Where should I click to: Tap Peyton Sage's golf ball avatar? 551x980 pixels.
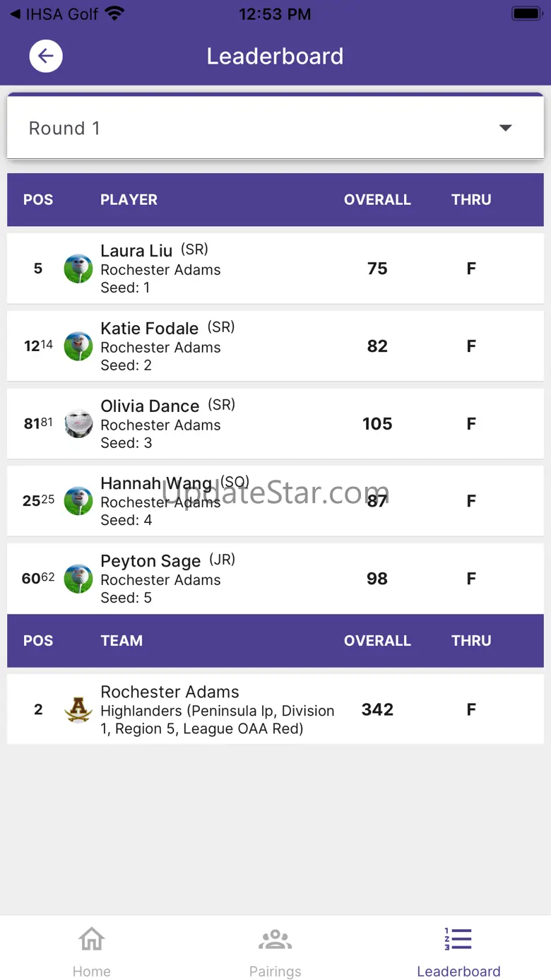click(x=78, y=579)
